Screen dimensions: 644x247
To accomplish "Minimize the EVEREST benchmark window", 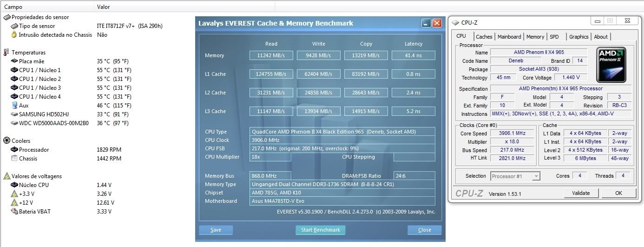I will (x=427, y=23).
